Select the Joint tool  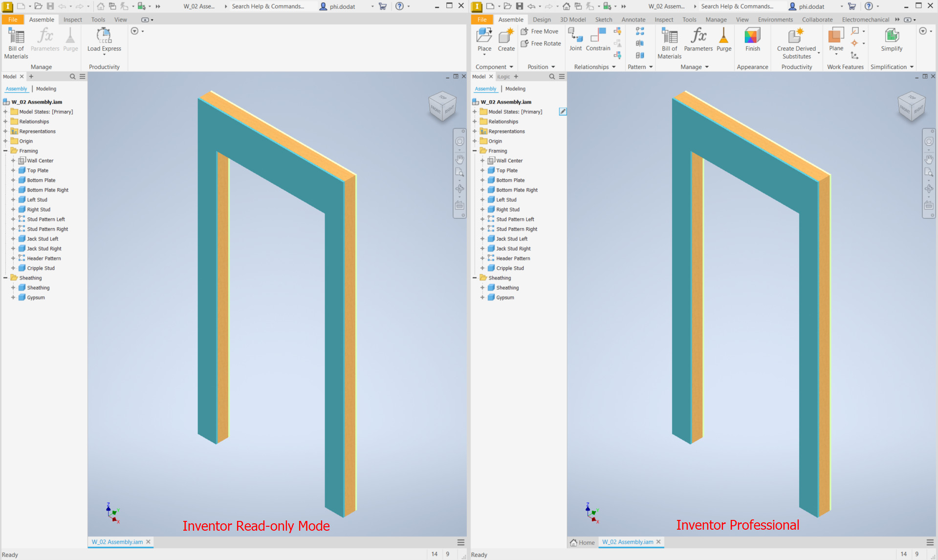click(x=575, y=40)
